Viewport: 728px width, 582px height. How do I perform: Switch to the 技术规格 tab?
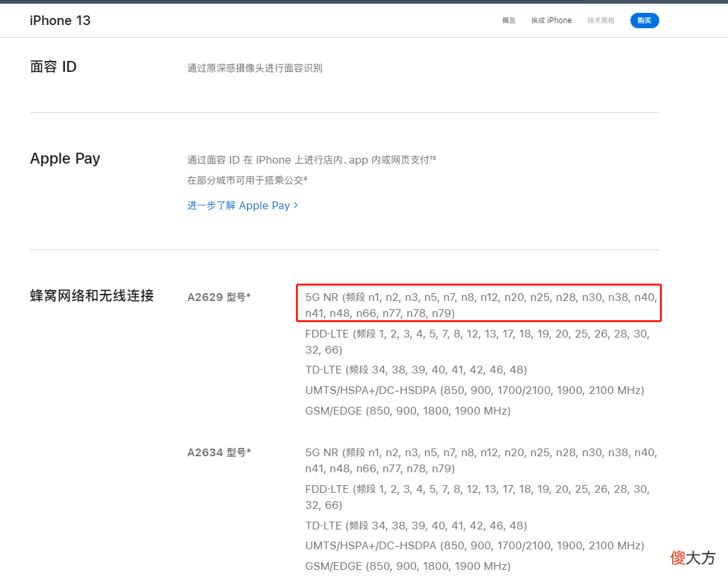tap(600, 20)
